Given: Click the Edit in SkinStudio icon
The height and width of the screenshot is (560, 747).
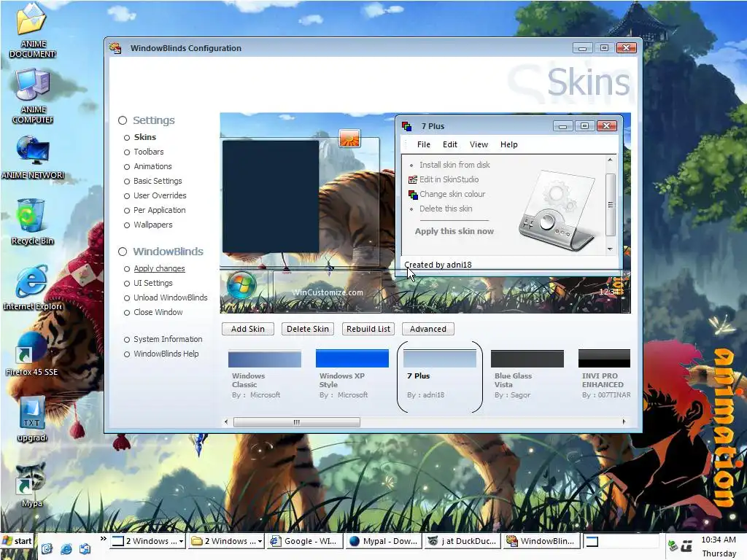Looking at the screenshot, I should [413, 179].
